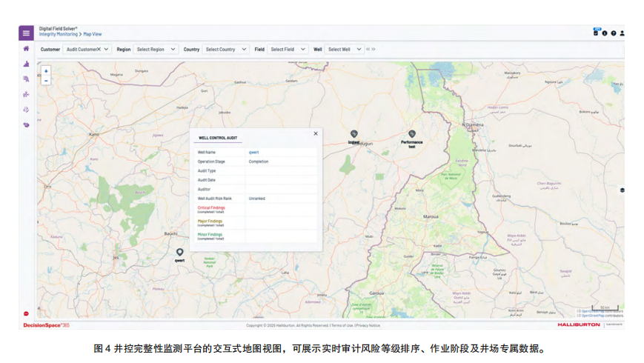Viewport: 644px width, 363px height.
Task: Click the notifications icon with blue badge
Action: [596, 33]
